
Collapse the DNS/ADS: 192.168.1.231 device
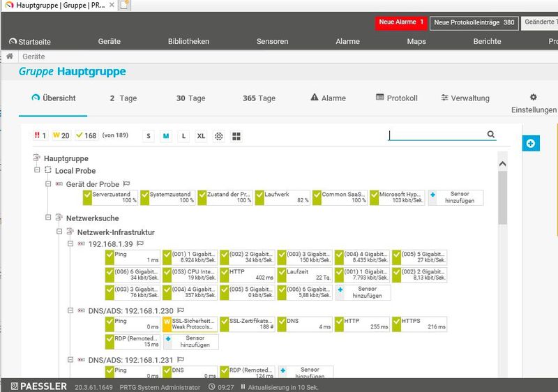pyautogui.click(x=70, y=360)
